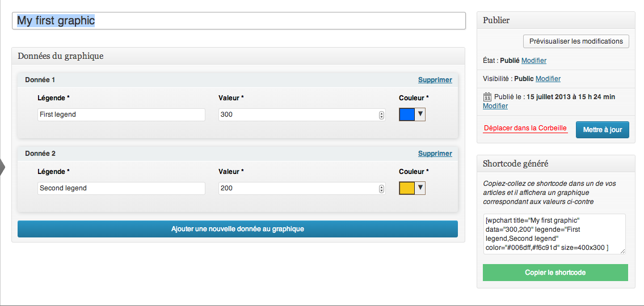Open Donnée 2 color dropdown arrow

(x=420, y=188)
